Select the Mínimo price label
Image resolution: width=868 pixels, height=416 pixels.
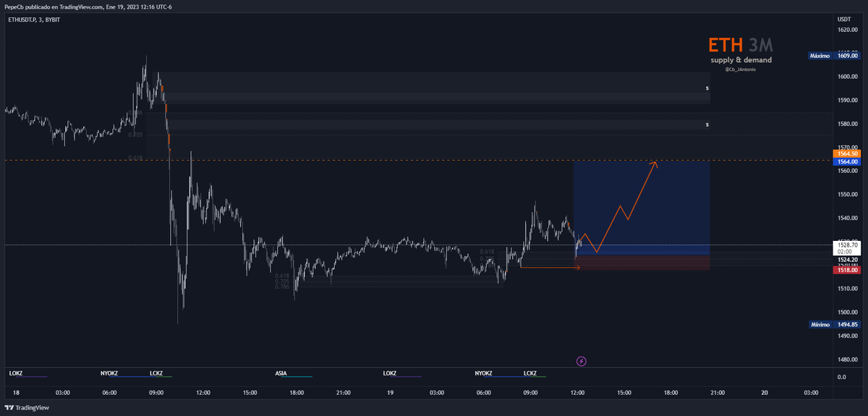pyautogui.click(x=820, y=325)
